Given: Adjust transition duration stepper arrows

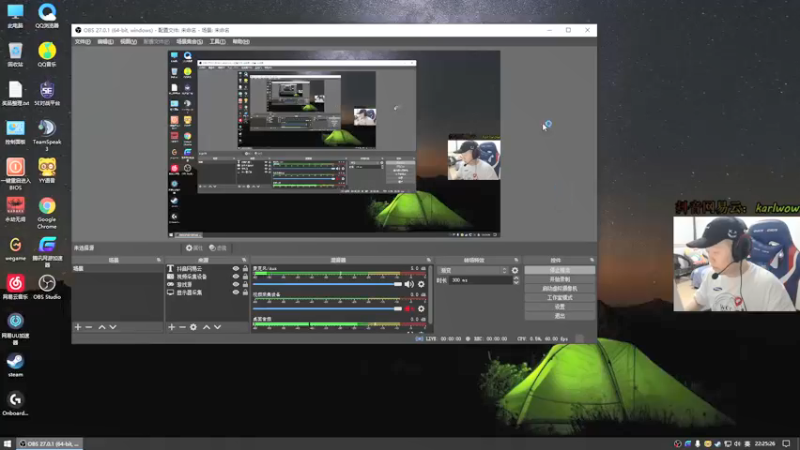Looking at the screenshot, I should (x=516, y=280).
